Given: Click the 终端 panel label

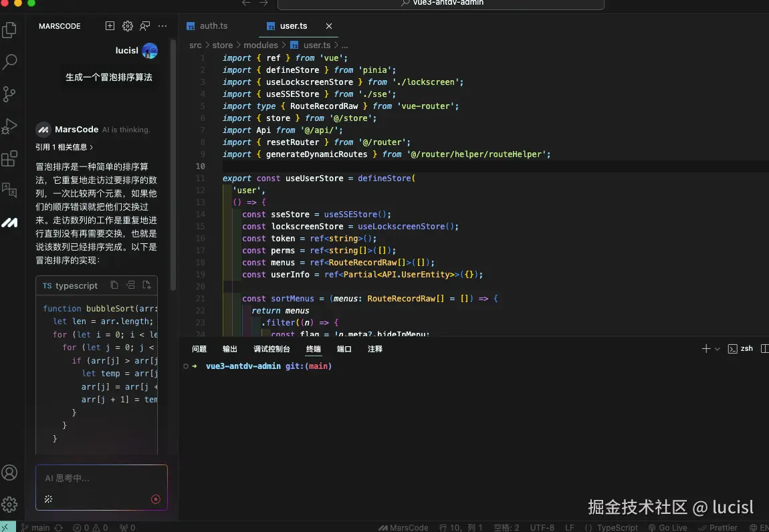Looking at the screenshot, I should (313, 348).
